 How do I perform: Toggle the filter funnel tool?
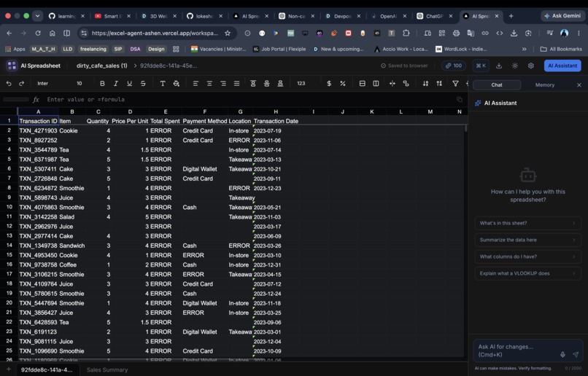(455, 84)
